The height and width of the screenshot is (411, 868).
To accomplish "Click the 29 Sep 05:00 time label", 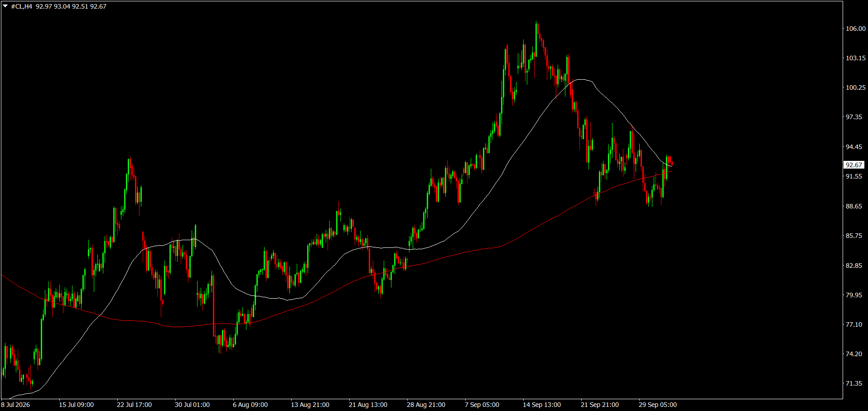I will coord(658,405).
